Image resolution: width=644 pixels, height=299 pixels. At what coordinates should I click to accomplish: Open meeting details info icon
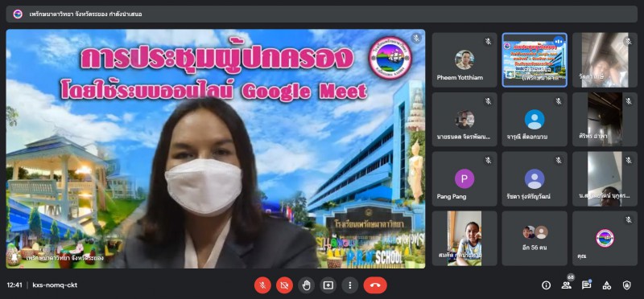pyautogui.click(x=546, y=285)
